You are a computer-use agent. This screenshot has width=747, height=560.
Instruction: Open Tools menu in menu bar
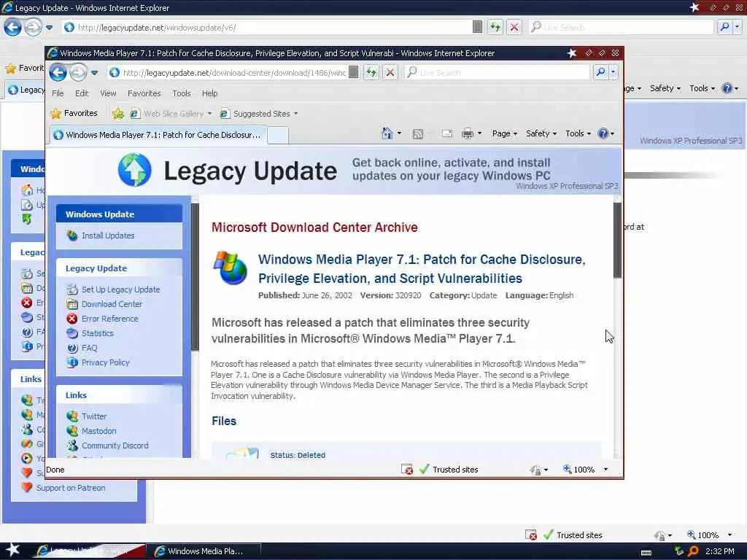coord(182,93)
